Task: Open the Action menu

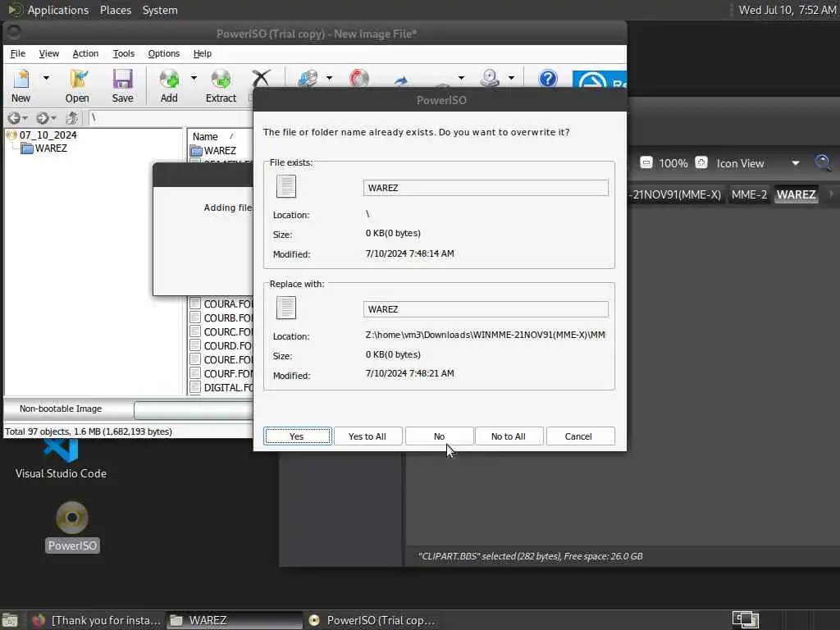Action: point(85,53)
